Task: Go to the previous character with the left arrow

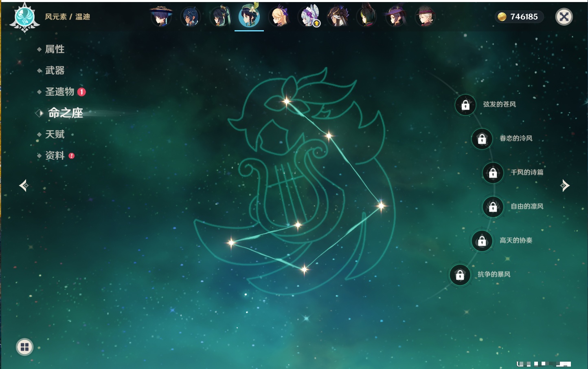Action: [x=24, y=186]
